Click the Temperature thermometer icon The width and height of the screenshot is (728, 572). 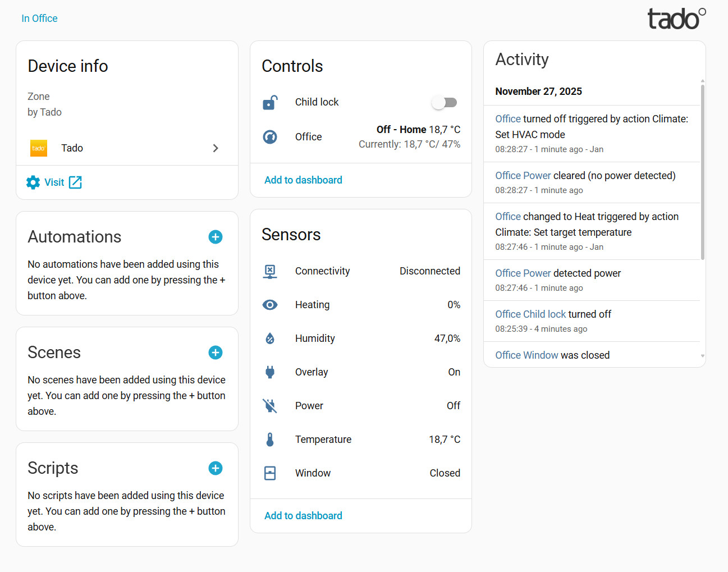[270, 440]
